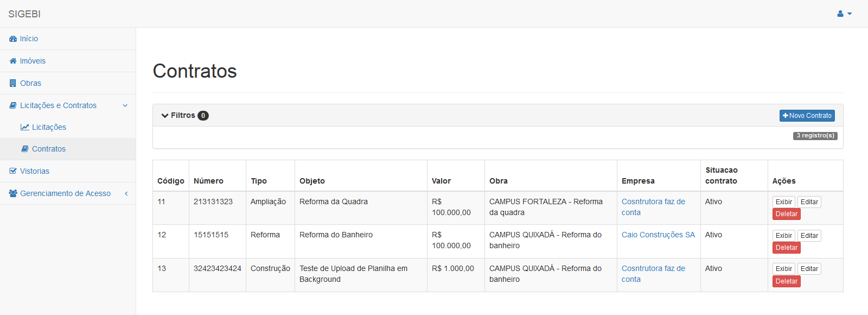Viewport: 868px width, 315px height.
Task: Click the Início dashboard icon
Action: 13,39
